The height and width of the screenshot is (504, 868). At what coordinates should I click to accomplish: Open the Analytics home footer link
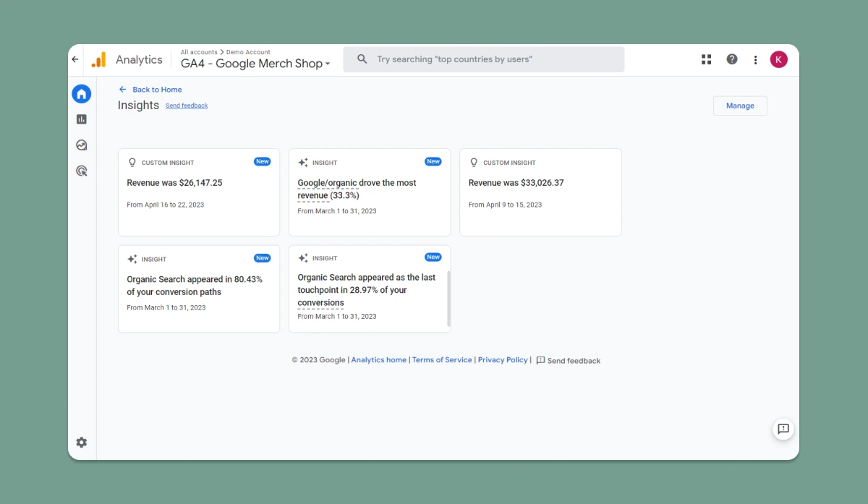pos(379,360)
